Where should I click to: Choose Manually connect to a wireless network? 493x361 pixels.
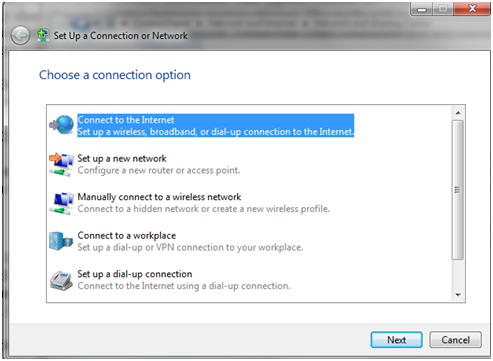(203, 203)
